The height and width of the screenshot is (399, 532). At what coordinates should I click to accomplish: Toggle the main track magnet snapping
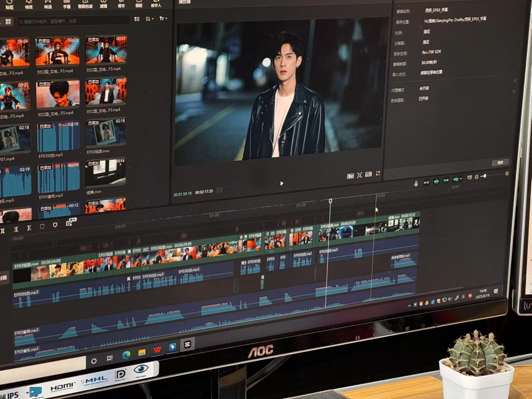pyautogui.click(x=426, y=183)
